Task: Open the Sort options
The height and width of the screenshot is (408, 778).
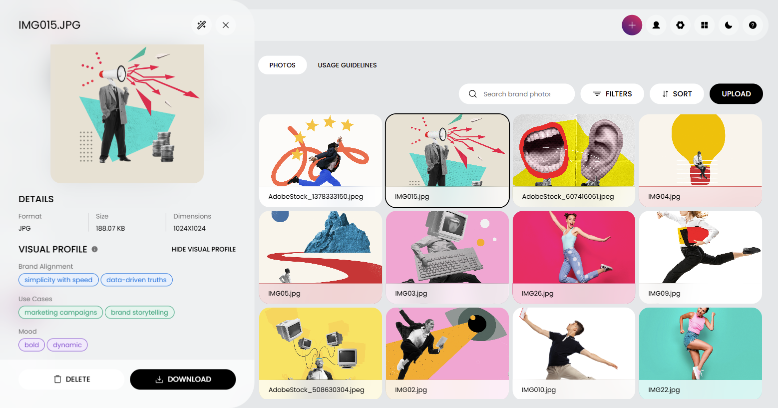Action: click(x=677, y=94)
